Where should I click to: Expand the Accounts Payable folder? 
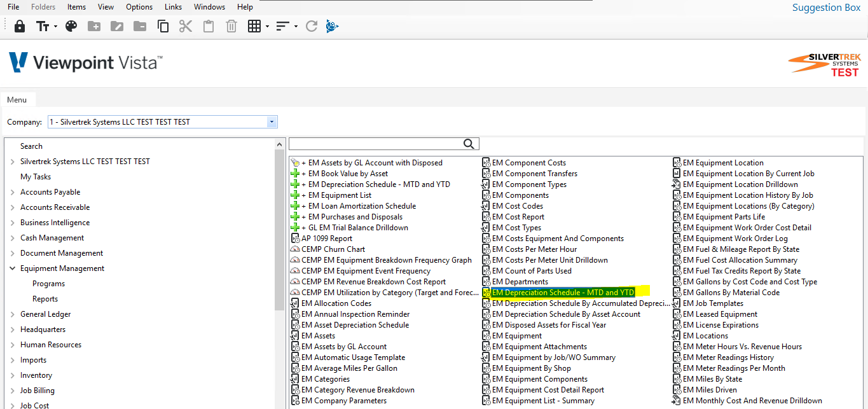(13, 192)
